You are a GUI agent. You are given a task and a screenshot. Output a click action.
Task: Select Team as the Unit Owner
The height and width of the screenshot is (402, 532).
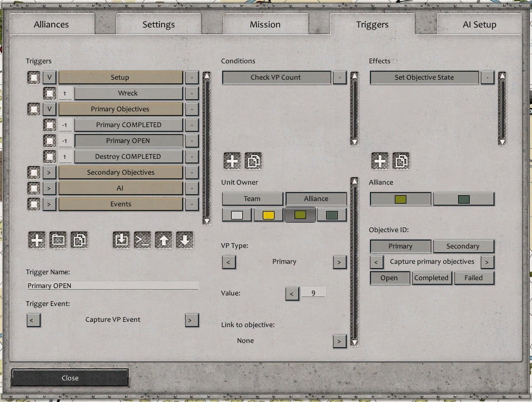click(x=252, y=198)
